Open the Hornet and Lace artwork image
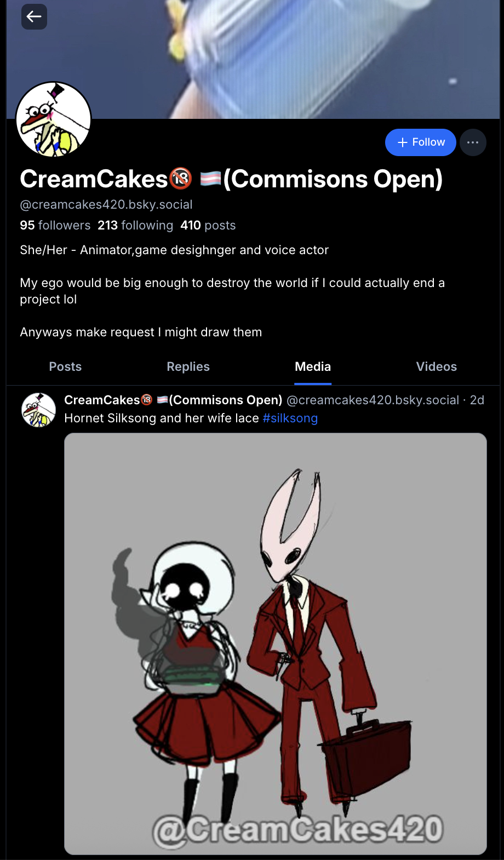504x860 pixels. pos(276,644)
